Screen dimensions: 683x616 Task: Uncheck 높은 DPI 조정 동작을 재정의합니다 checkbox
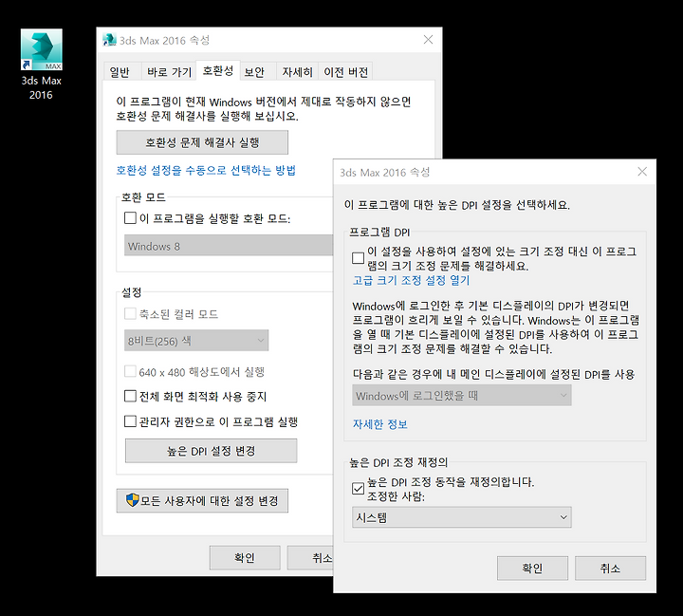click(x=358, y=489)
